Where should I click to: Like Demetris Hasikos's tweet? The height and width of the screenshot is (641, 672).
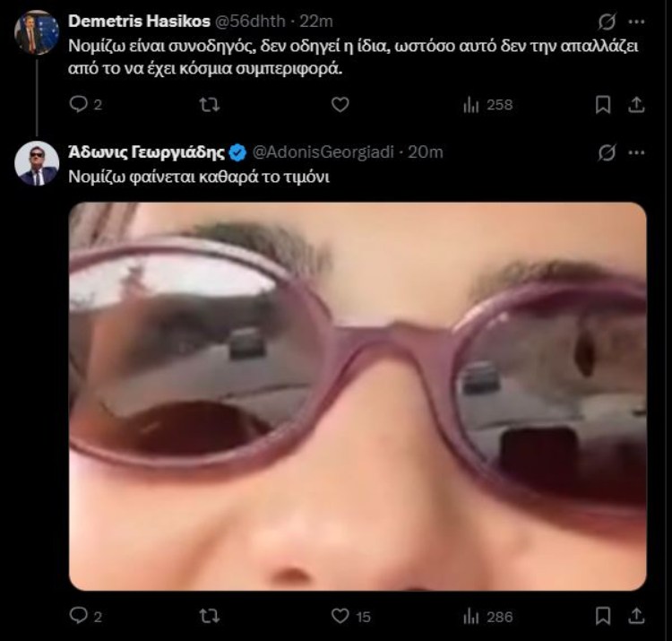340,105
